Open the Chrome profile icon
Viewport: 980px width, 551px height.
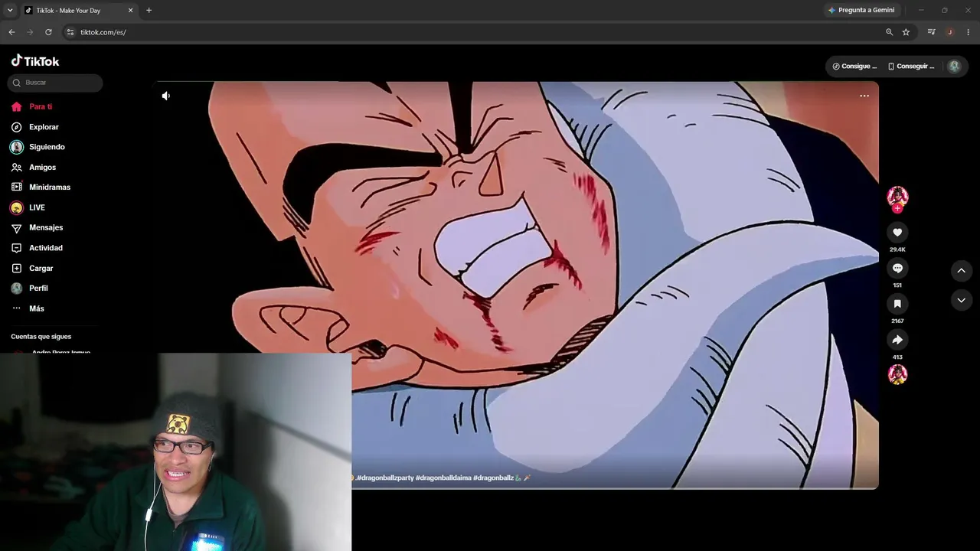[x=949, y=32]
